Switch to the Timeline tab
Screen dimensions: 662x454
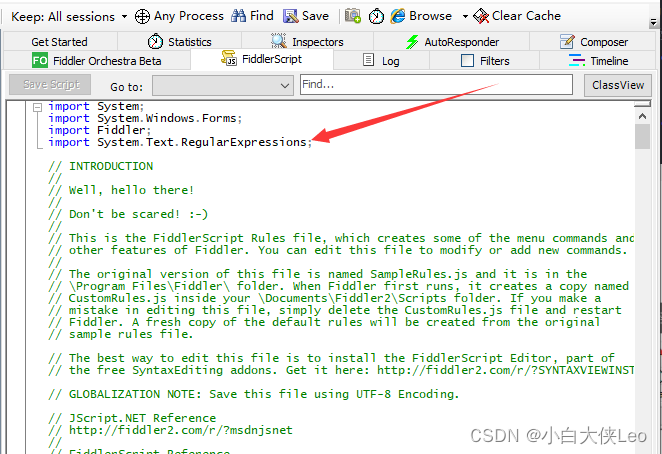point(598,61)
